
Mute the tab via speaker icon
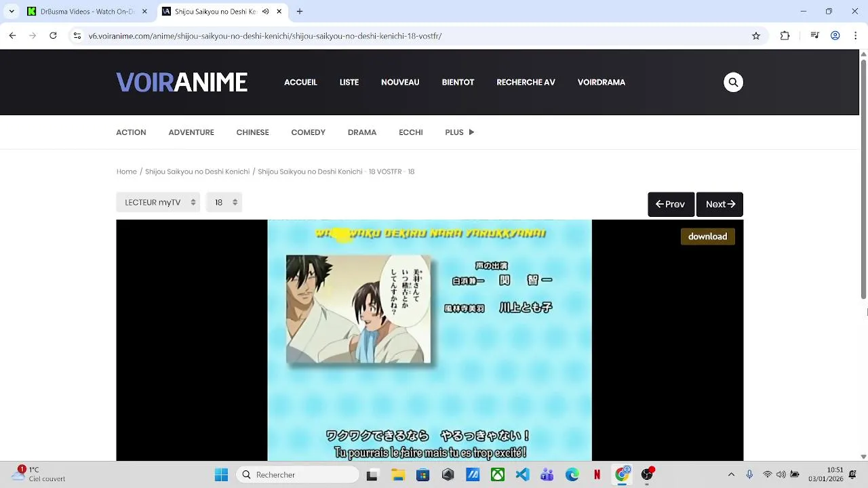[x=265, y=12]
